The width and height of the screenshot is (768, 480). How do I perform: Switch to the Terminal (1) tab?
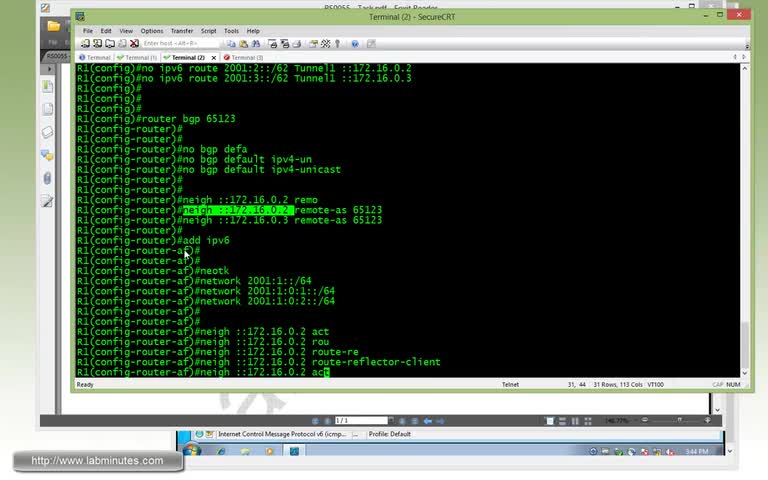click(137, 57)
